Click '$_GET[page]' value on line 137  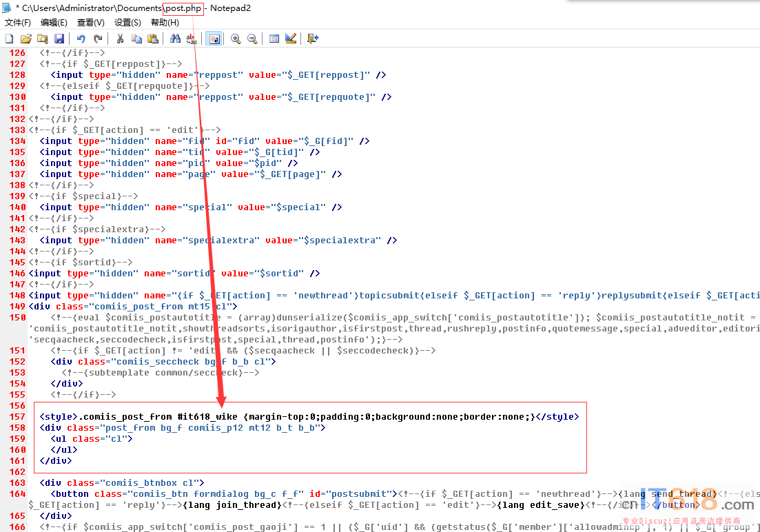pos(290,174)
